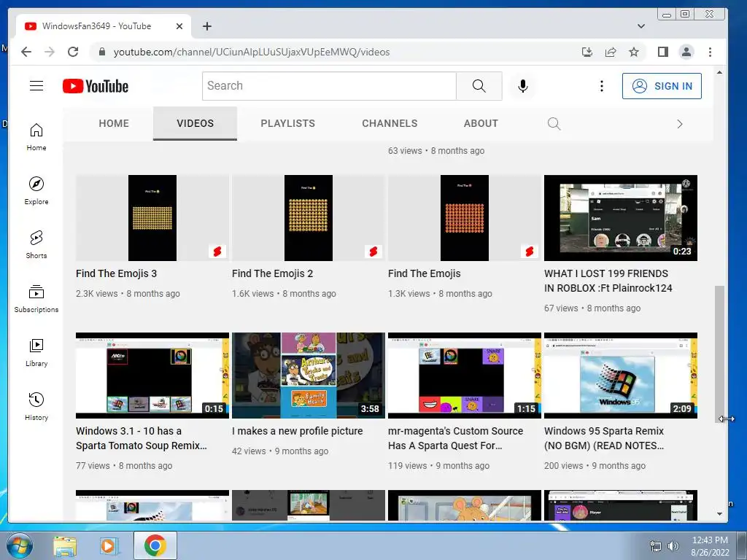This screenshot has width=747, height=560.
Task: Open Find The Emojis 3 title
Action: tap(116, 273)
